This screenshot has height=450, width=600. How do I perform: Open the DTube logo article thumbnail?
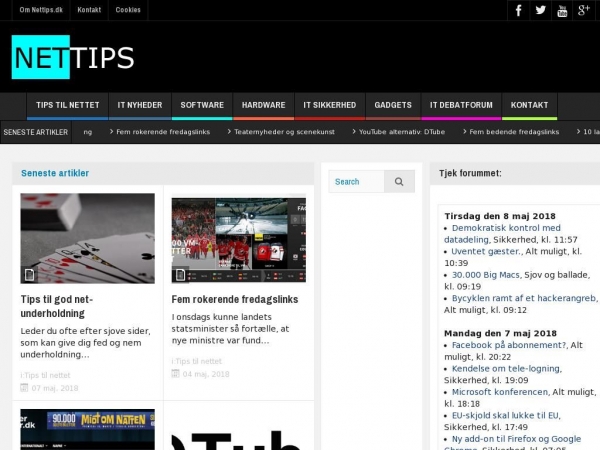(x=239, y=429)
